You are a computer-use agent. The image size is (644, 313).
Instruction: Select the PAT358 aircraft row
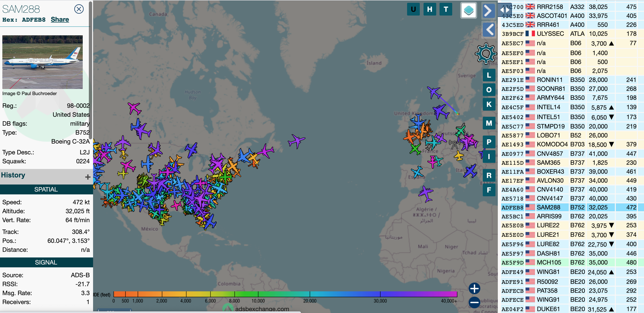coord(572,291)
